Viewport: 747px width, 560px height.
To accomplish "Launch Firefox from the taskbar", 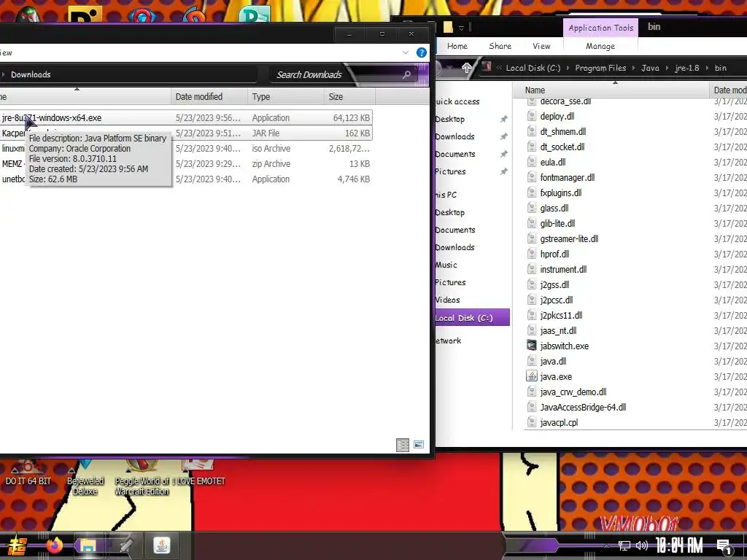I will [54, 545].
